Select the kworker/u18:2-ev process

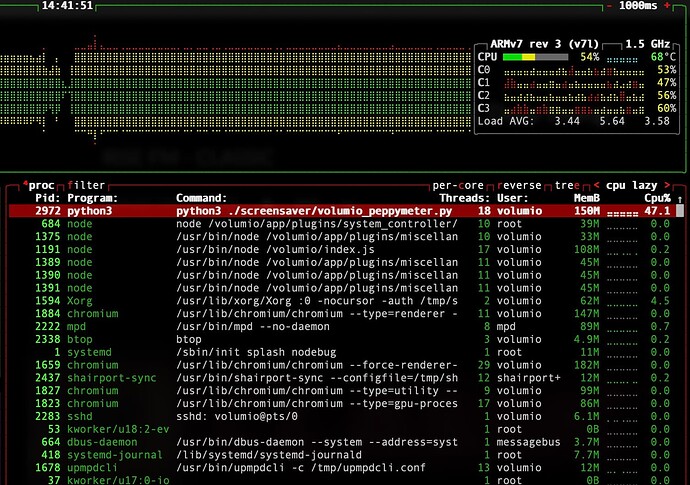[342, 429]
